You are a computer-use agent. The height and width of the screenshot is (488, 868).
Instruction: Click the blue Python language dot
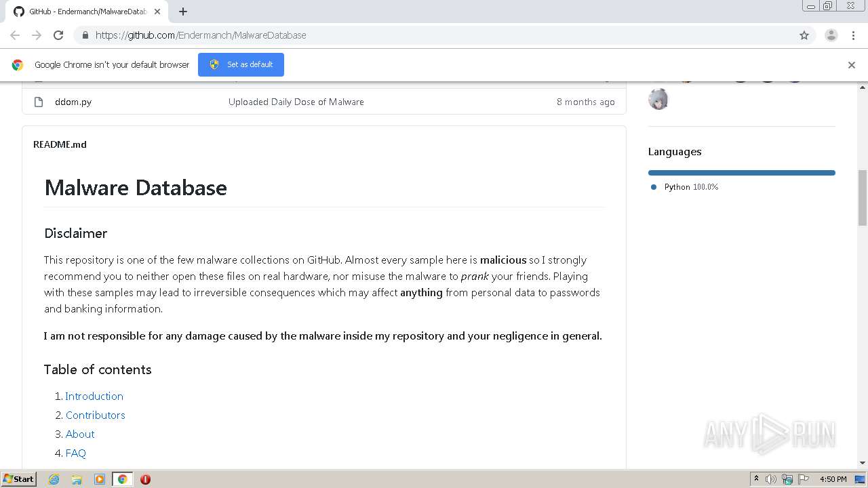coord(654,187)
